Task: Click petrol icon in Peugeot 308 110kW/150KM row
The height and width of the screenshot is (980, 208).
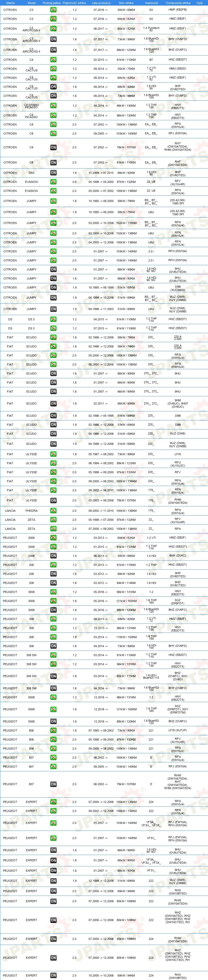Action: (x=53, y=637)
